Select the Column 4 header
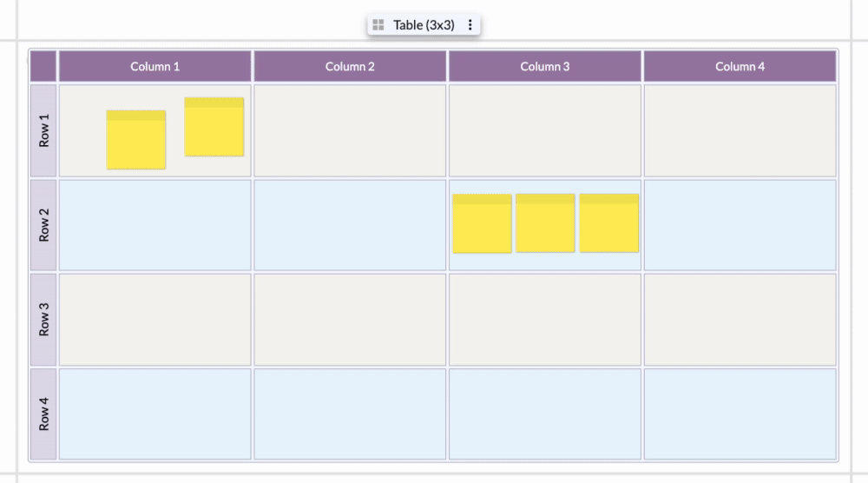The image size is (868, 483). [x=740, y=67]
